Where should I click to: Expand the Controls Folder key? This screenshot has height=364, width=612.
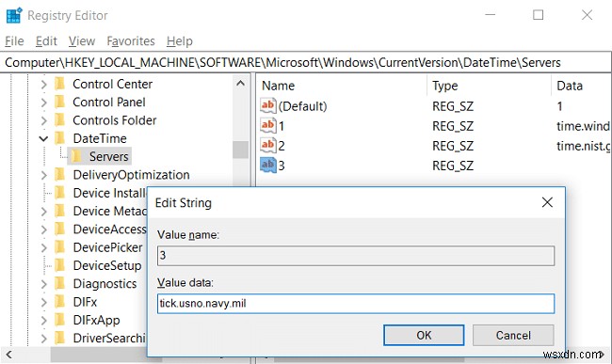pos(43,120)
